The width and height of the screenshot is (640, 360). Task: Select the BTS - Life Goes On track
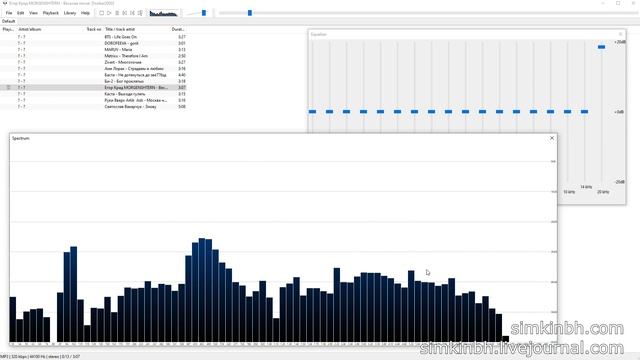coord(93,37)
